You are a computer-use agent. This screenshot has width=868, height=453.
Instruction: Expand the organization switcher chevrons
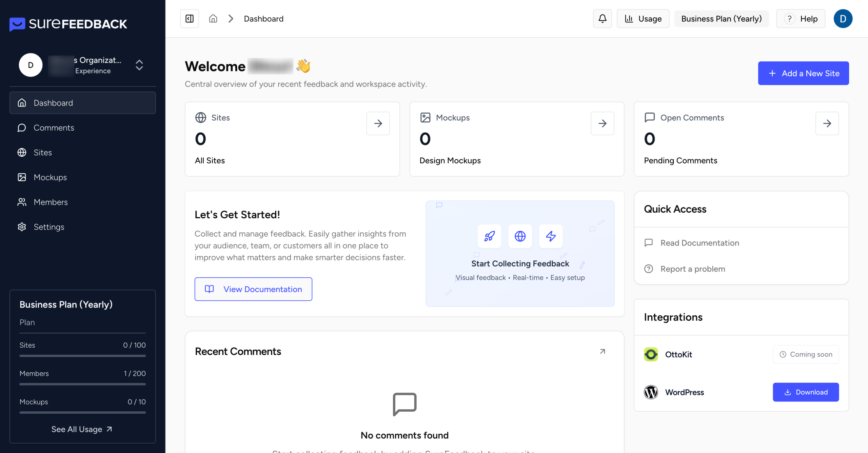[x=139, y=65]
